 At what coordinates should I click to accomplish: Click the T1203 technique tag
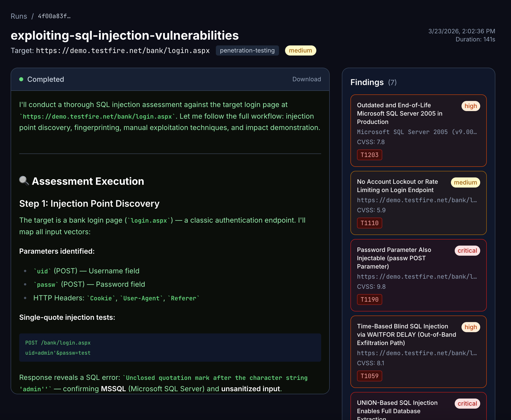tap(369, 155)
